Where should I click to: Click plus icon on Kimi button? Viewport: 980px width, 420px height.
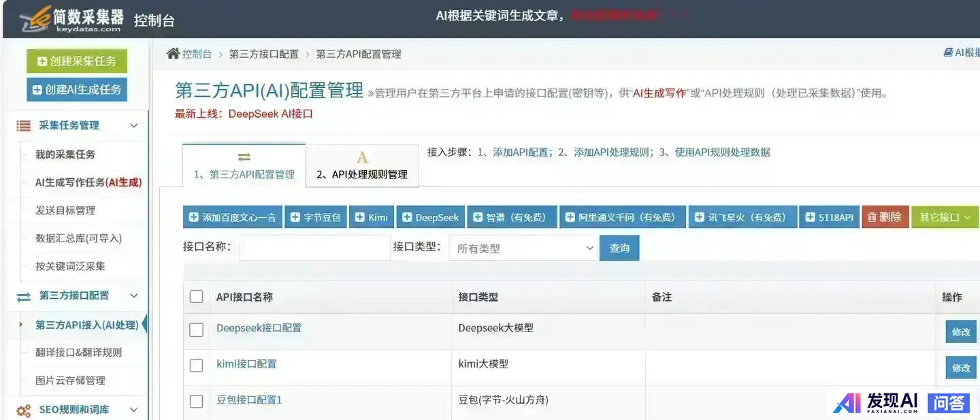click(360, 217)
